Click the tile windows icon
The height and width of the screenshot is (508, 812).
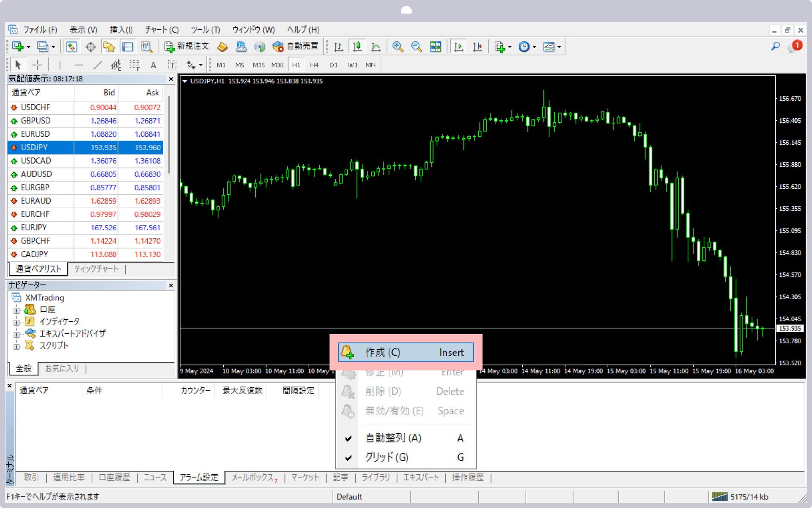[x=435, y=47]
